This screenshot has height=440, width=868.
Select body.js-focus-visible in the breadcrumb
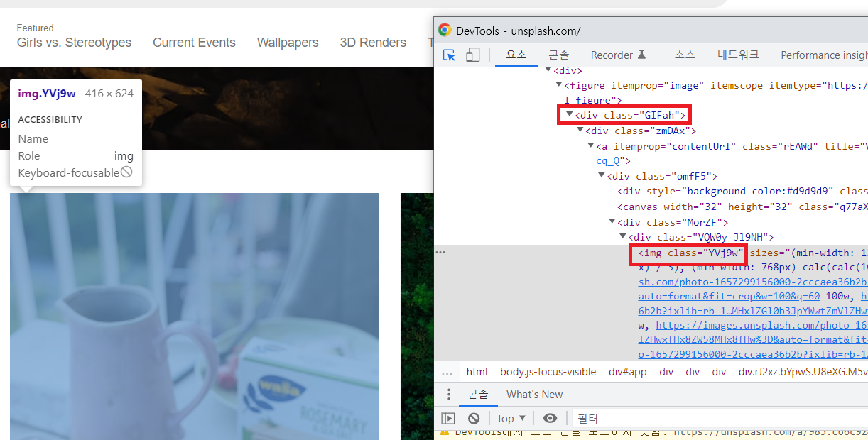548,373
